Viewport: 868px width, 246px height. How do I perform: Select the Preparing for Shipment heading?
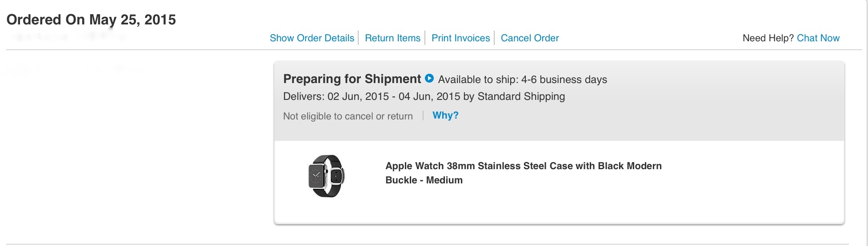352,79
